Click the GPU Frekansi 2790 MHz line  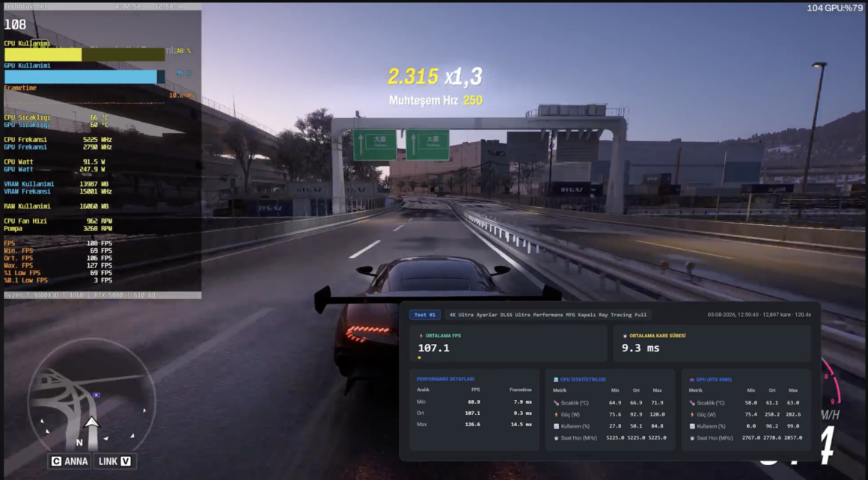point(58,147)
